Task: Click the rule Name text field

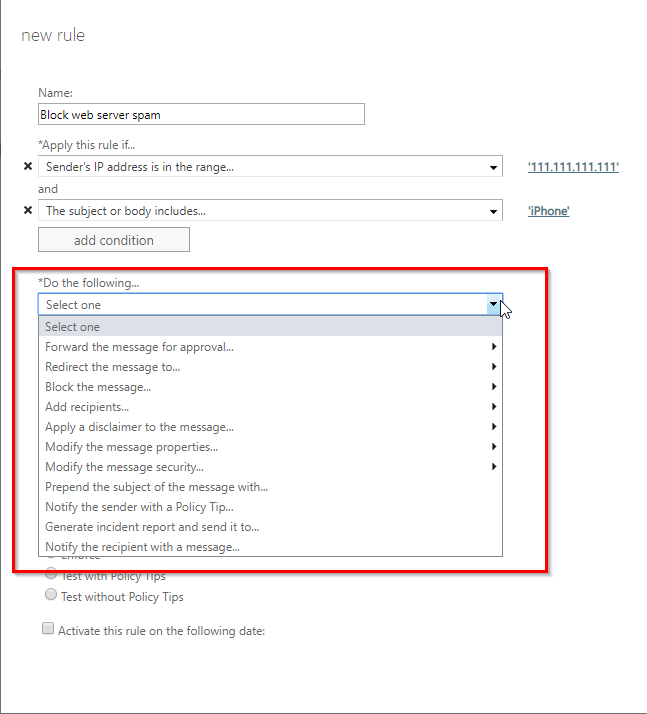Action: 201,115
